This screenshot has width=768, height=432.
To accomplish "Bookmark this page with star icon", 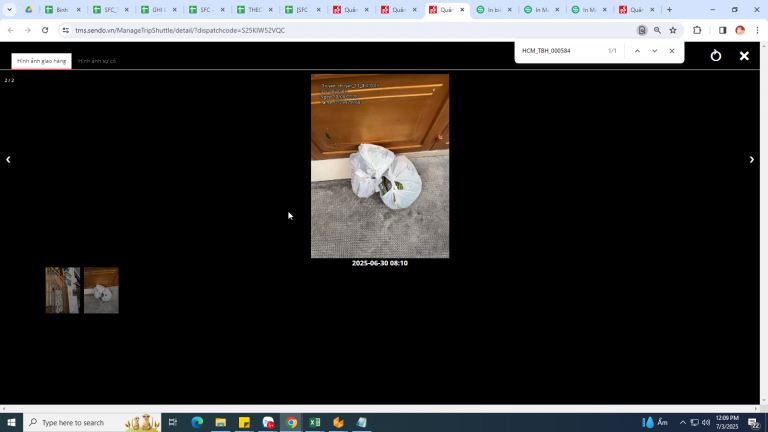I will click(673, 30).
